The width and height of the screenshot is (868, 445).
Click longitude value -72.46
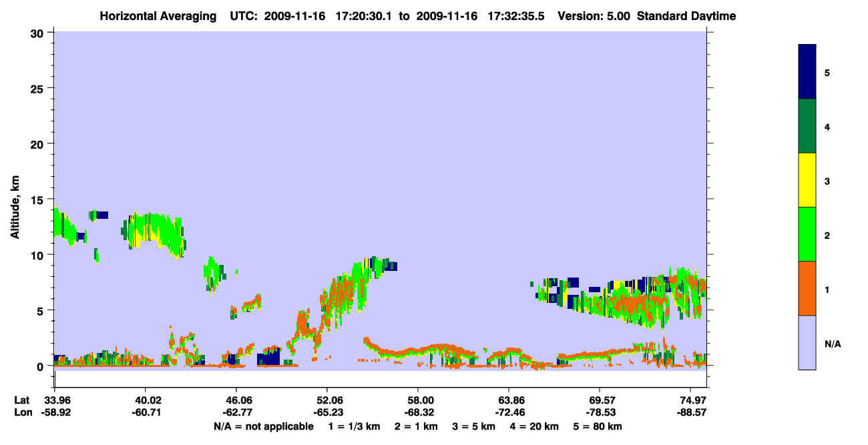pyautogui.click(x=509, y=412)
